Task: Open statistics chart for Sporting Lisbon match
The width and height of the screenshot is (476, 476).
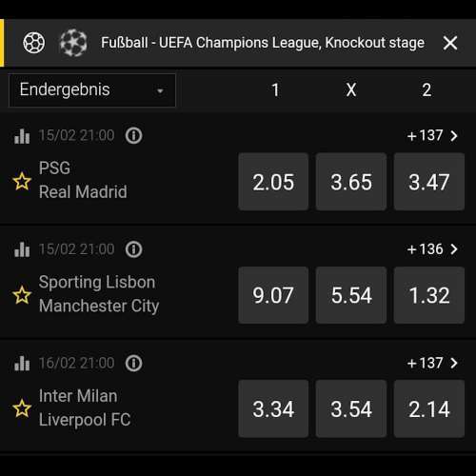Action: (x=22, y=249)
